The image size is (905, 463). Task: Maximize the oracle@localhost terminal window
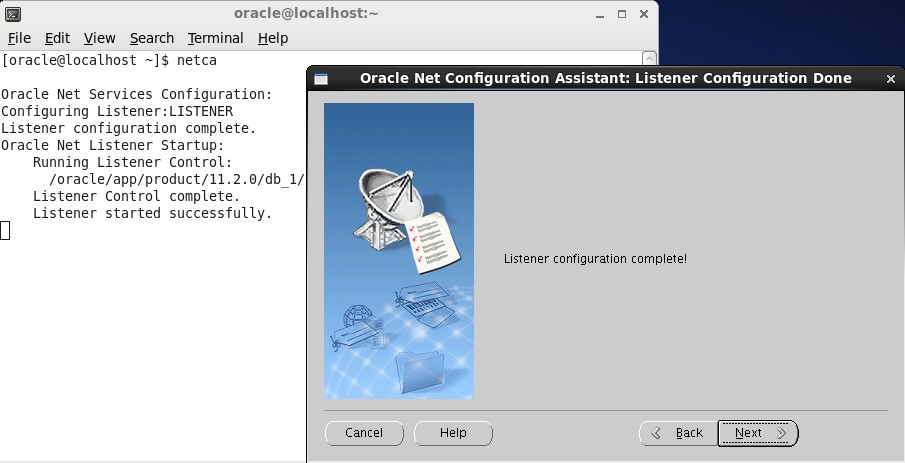click(x=622, y=14)
